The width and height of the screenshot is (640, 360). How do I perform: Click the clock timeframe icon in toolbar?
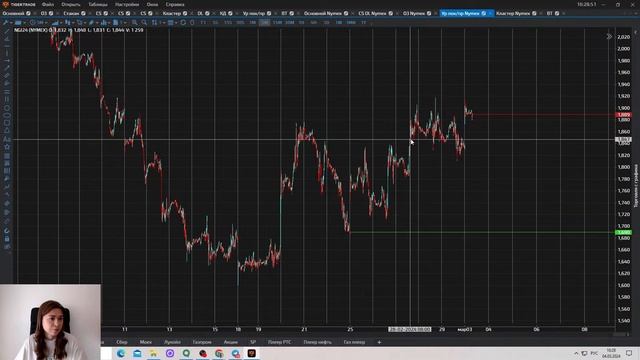click(33, 22)
